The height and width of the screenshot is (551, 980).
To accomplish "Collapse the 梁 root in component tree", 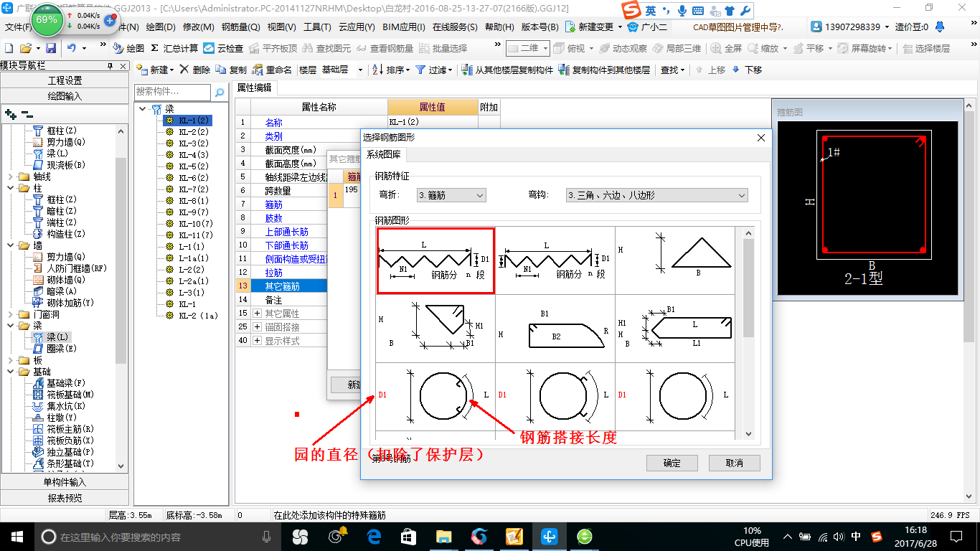I will click(143, 109).
